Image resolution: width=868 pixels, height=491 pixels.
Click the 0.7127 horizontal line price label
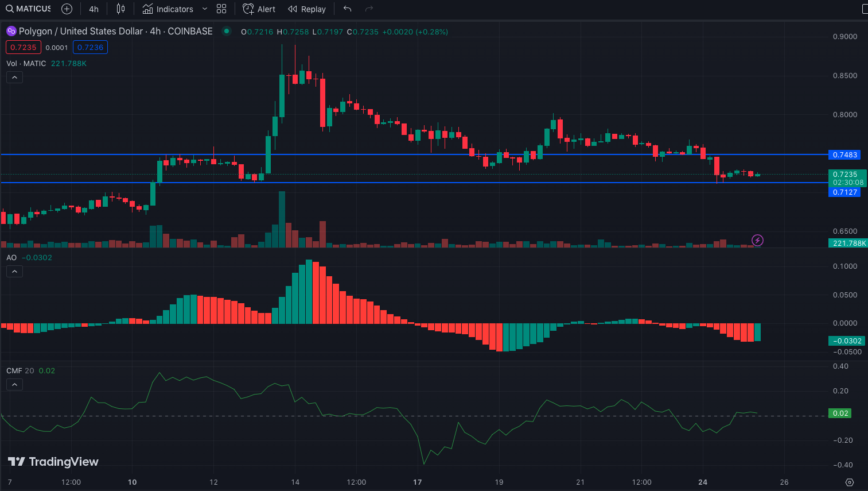pyautogui.click(x=844, y=192)
